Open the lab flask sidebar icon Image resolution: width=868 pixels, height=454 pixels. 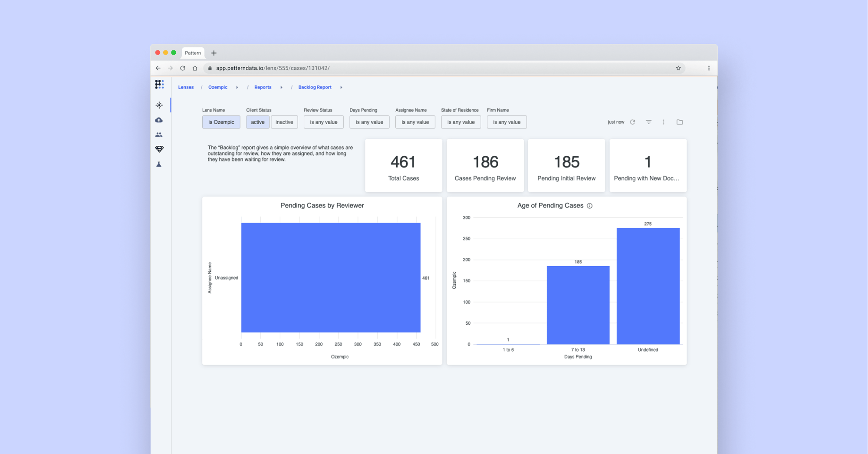pyautogui.click(x=159, y=164)
